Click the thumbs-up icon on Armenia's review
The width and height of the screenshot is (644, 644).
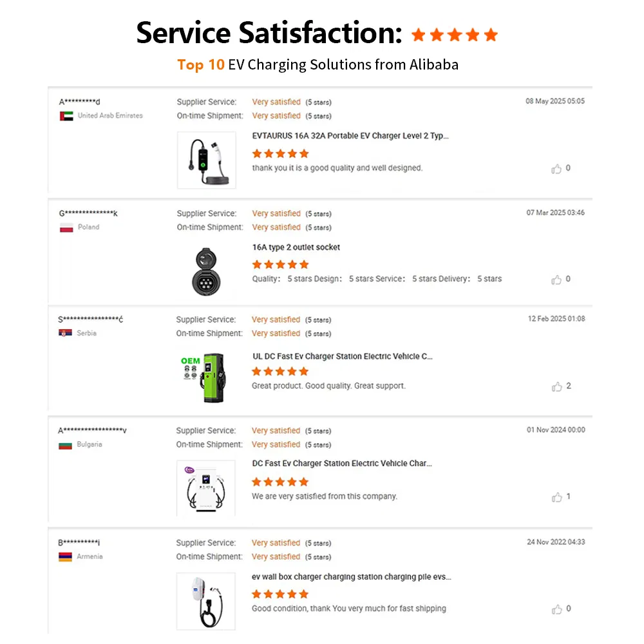558,609
